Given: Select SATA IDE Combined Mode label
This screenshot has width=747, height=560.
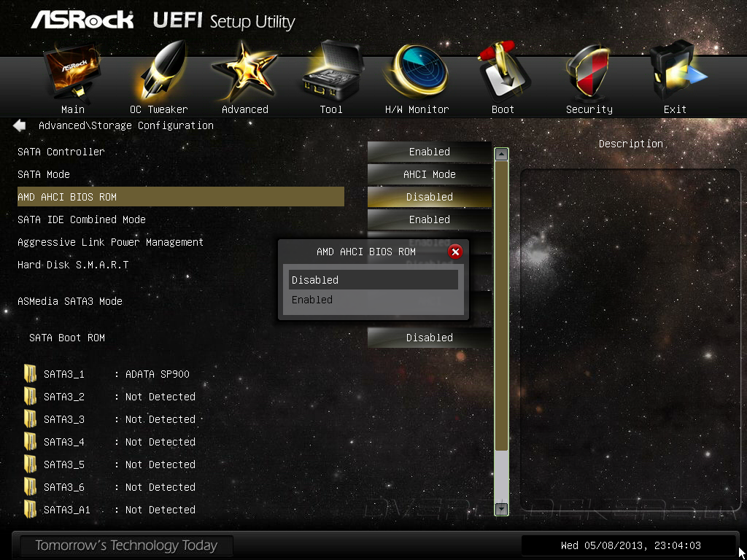Looking at the screenshot, I should [x=82, y=219].
